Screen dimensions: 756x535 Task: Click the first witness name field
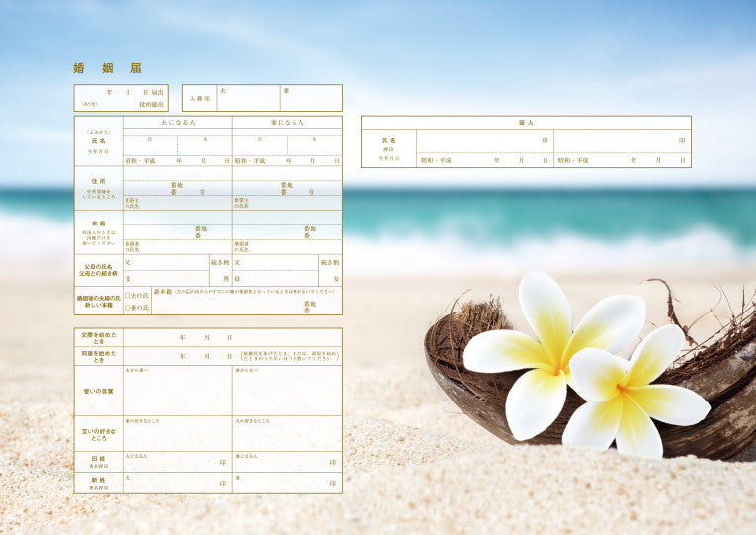point(484,141)
